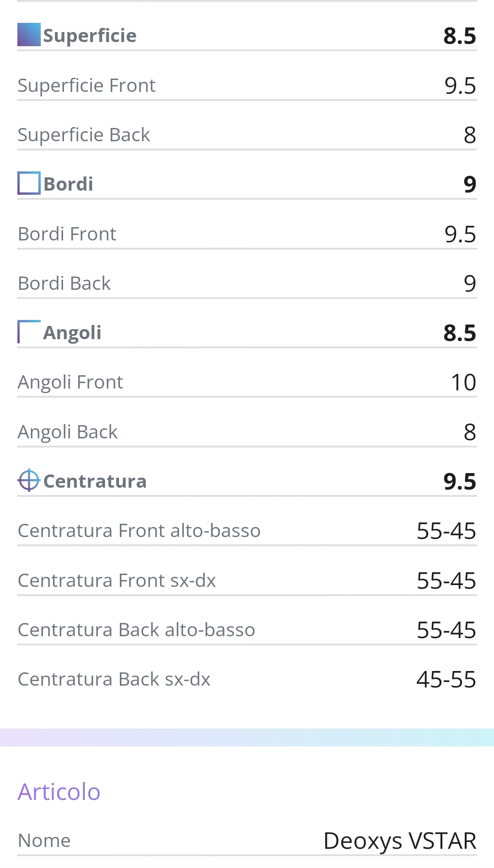Click the Centratura Front sx-dx label
The width and height of the screenshot is (494, 868).
(117, 580)
